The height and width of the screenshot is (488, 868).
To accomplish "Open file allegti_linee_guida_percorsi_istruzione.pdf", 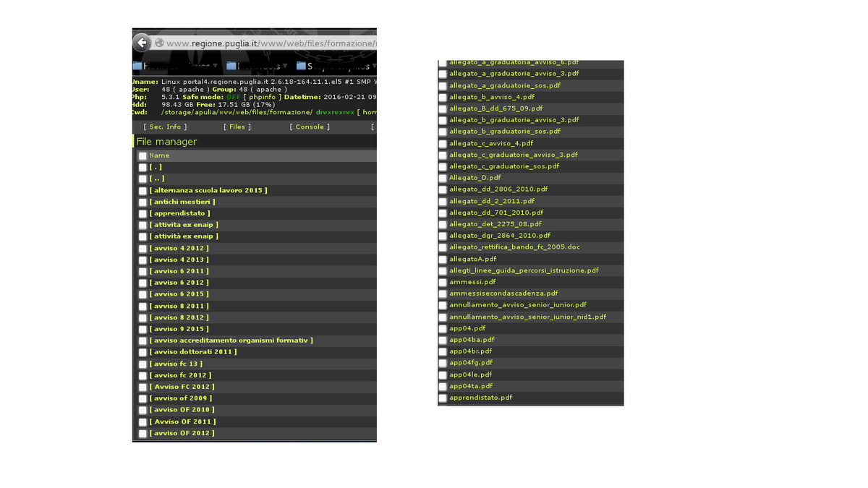I will [x=524, y=270].
